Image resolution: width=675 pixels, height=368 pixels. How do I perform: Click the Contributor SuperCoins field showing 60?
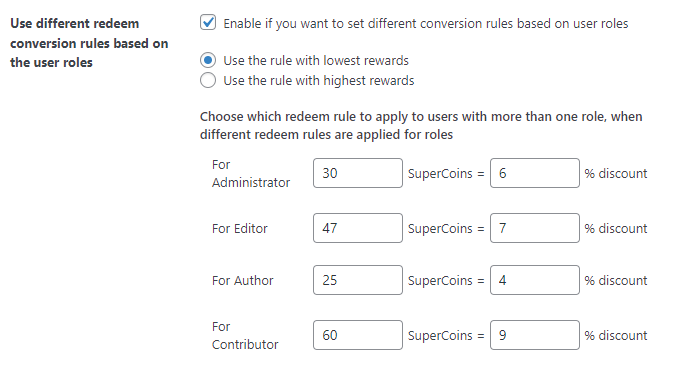(358, 335)
